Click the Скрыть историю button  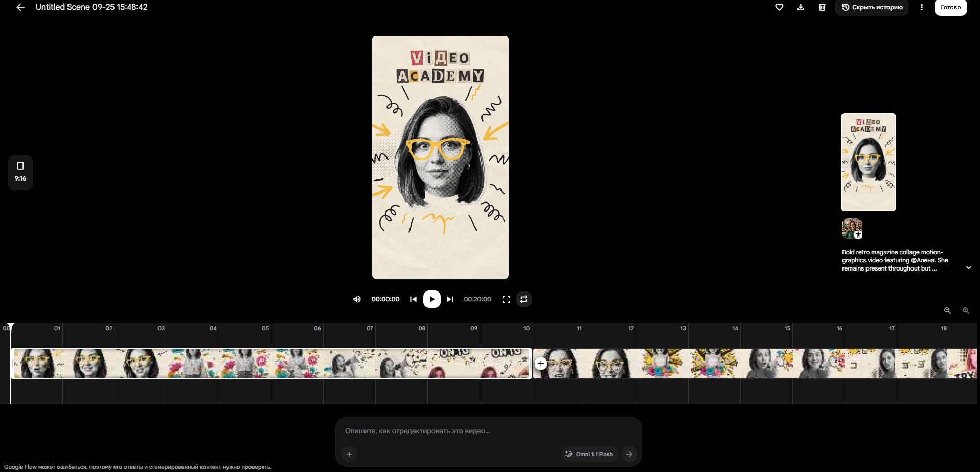pos(872,7)
